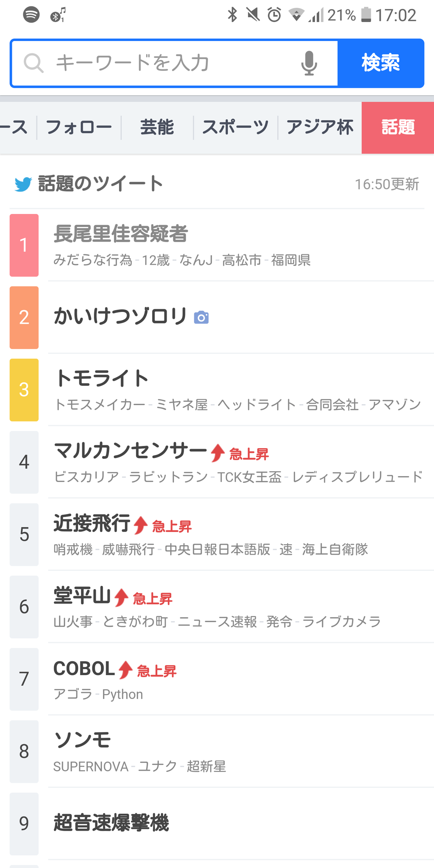Tap the Twitter bird icon
Screen dimensions: 434x868
[x=23, y=184]
